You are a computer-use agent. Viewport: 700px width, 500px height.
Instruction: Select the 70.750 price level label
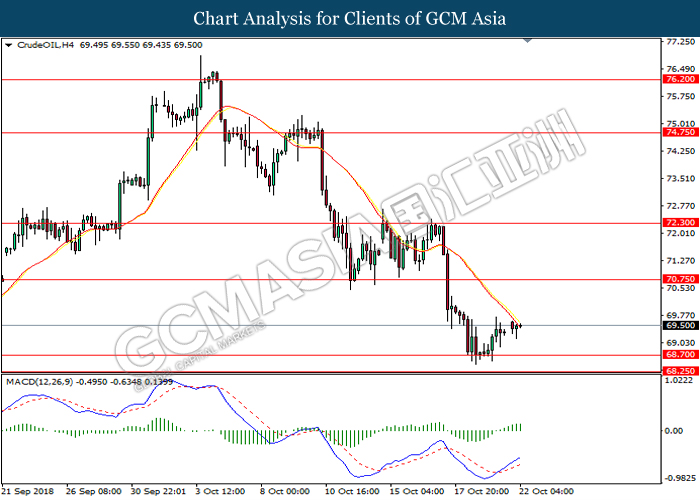680,279
